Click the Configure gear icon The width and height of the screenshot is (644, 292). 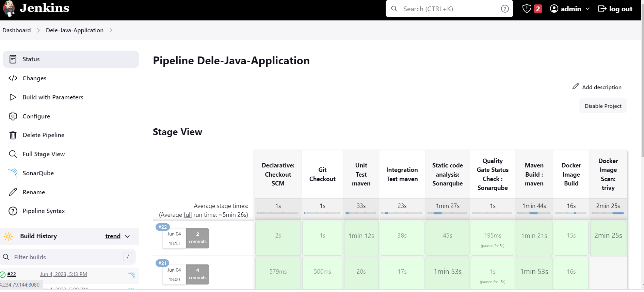click(13, 116)
